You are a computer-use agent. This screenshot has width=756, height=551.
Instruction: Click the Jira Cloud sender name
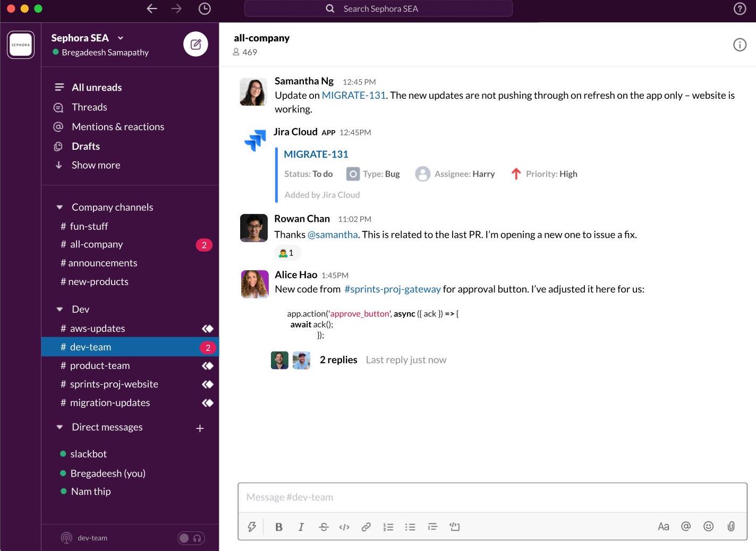[x=295, y=132]
